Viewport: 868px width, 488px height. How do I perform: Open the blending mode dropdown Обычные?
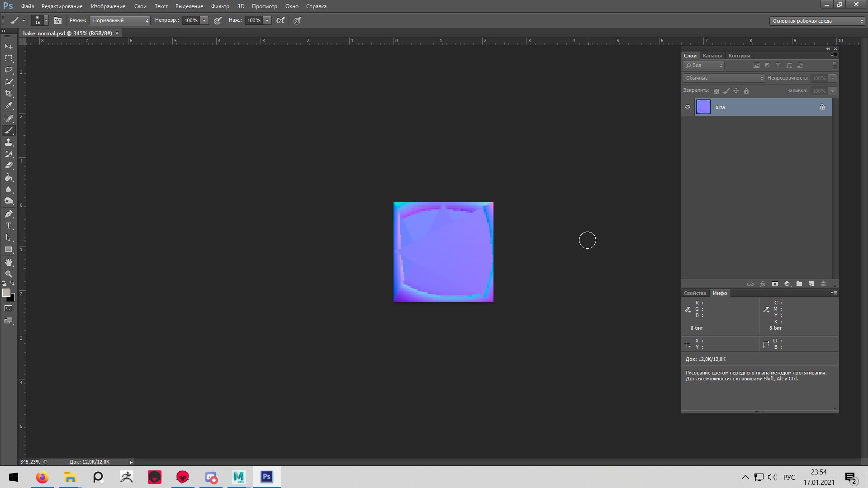[721, 78]
